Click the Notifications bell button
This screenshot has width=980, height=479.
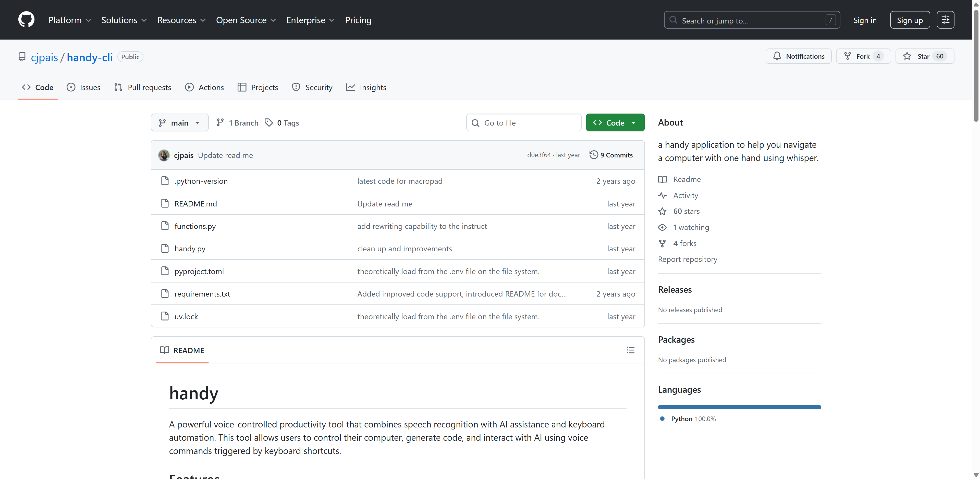tap(798, 56)
